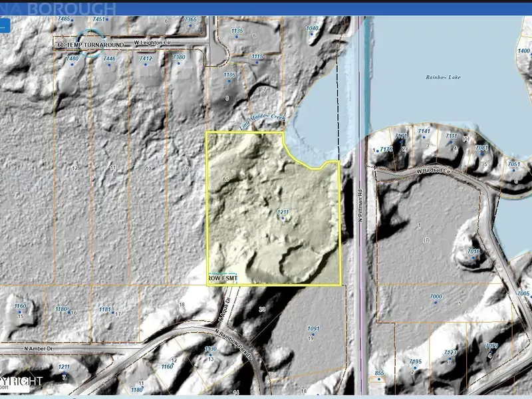Select the address point marker 7000
Viewport: 532px width, 399px height.
436,302
